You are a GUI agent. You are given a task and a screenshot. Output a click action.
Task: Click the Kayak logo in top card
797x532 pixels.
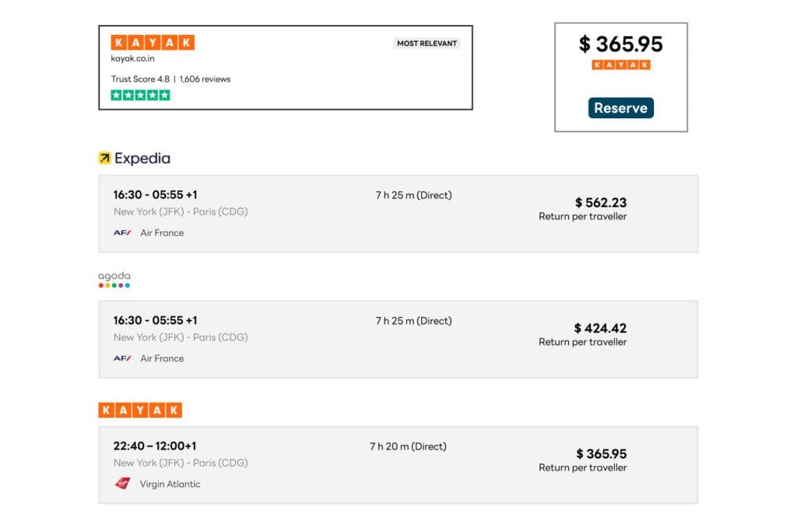tap(153, 43)
